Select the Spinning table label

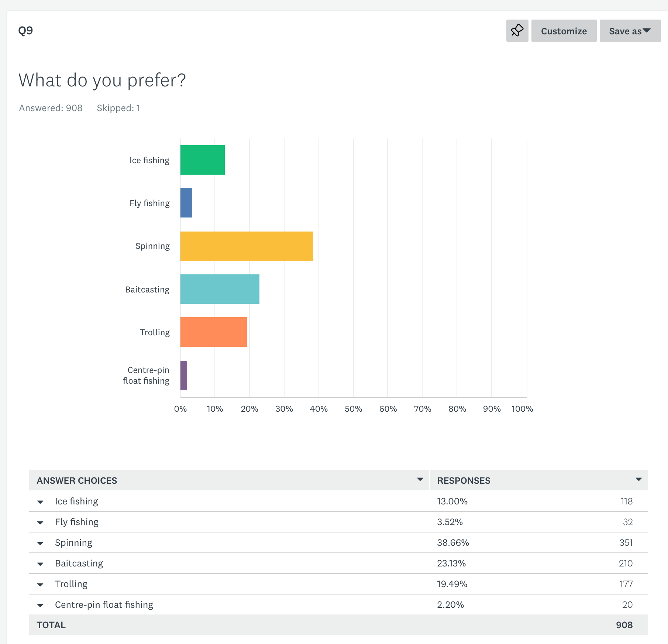click(x=73, y=542)
